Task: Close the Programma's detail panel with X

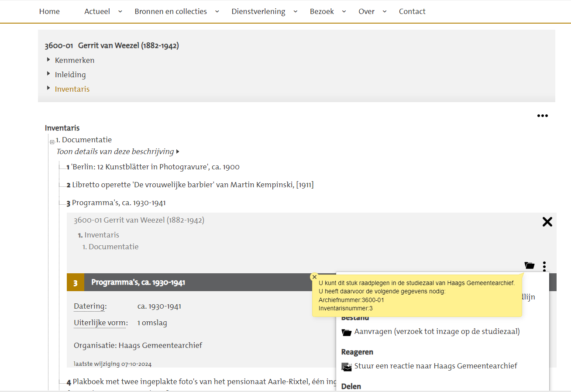Action: (547, 222)
